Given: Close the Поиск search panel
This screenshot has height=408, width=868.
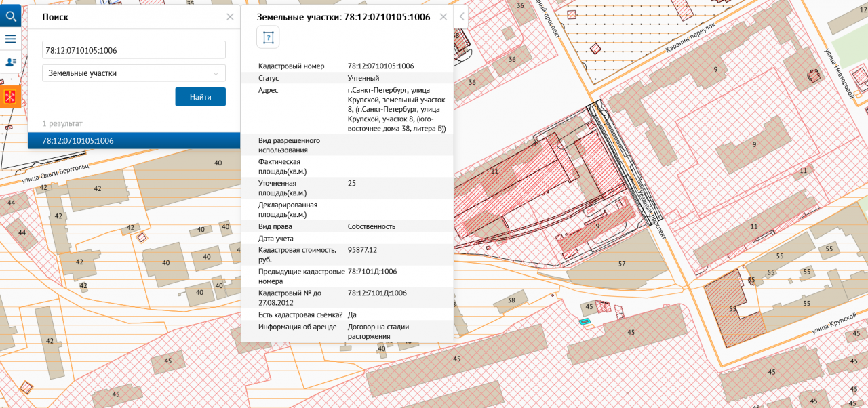Looking at the screenshot, I should pos(230,17).
